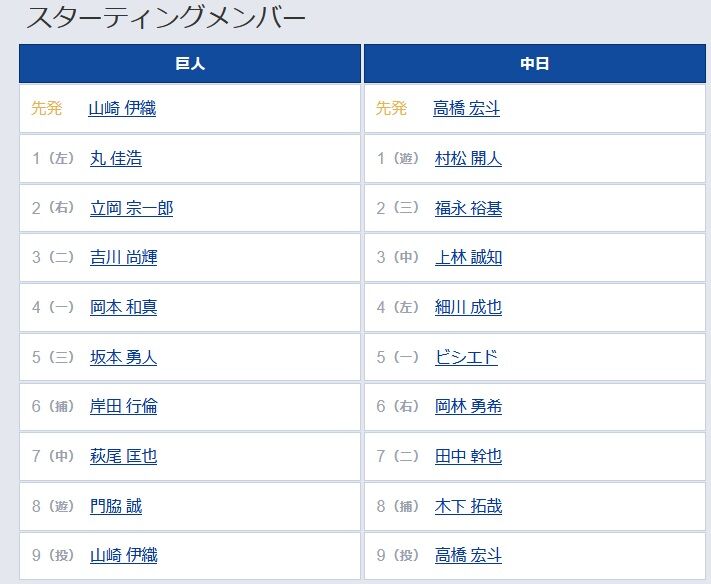
Task: Open 田中 幹也 second baseman link
Action: [x=468, y=456]
